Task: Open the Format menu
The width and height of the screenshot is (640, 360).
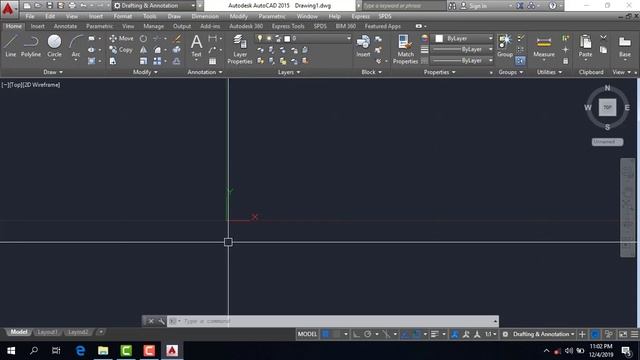Action: pos(122,16)
